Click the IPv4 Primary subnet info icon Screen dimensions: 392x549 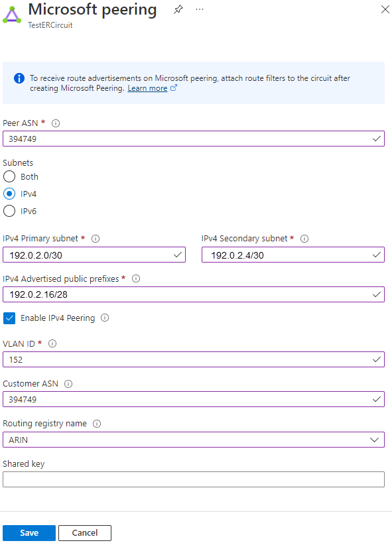[x=97, y=239]
